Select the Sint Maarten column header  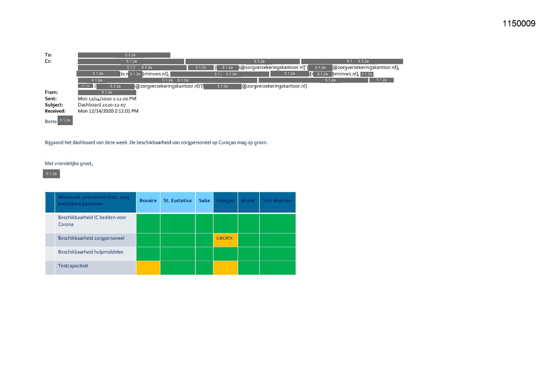[277, 201]
